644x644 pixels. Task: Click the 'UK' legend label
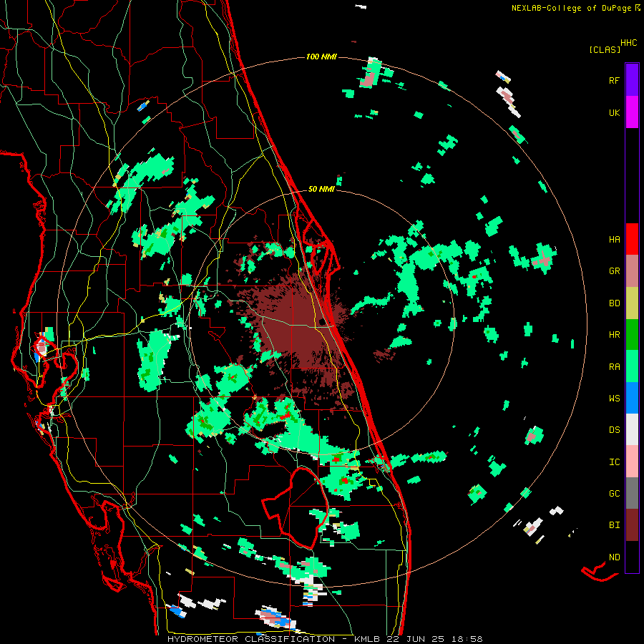click(614, 112)
